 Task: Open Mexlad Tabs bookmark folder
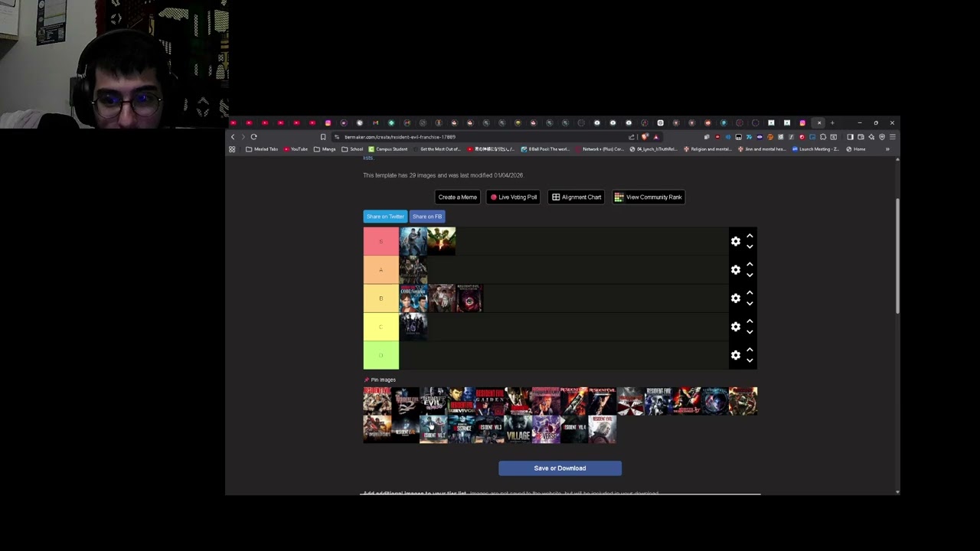pyautogui.click(x=262, y=149)
